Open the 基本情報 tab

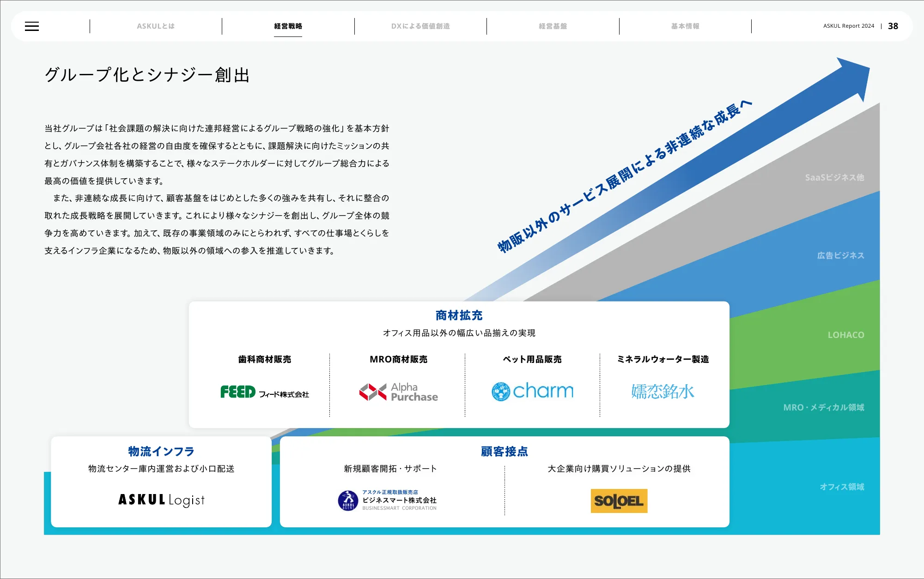(685, 26)
